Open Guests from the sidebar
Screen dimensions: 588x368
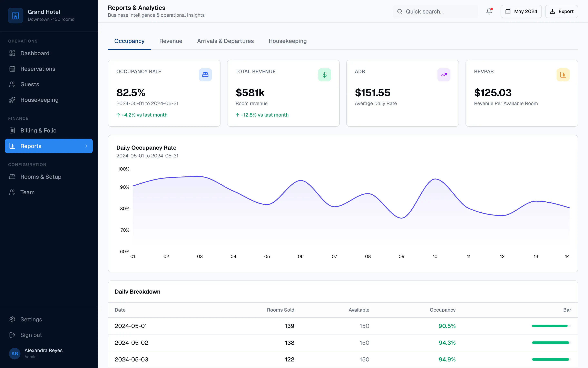49,84
